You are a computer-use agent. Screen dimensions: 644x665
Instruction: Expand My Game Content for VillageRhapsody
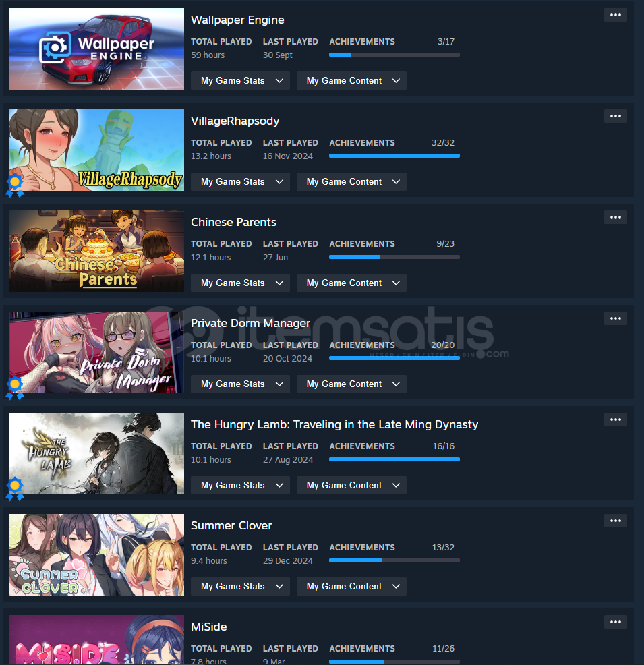click(x=351, y=181)
